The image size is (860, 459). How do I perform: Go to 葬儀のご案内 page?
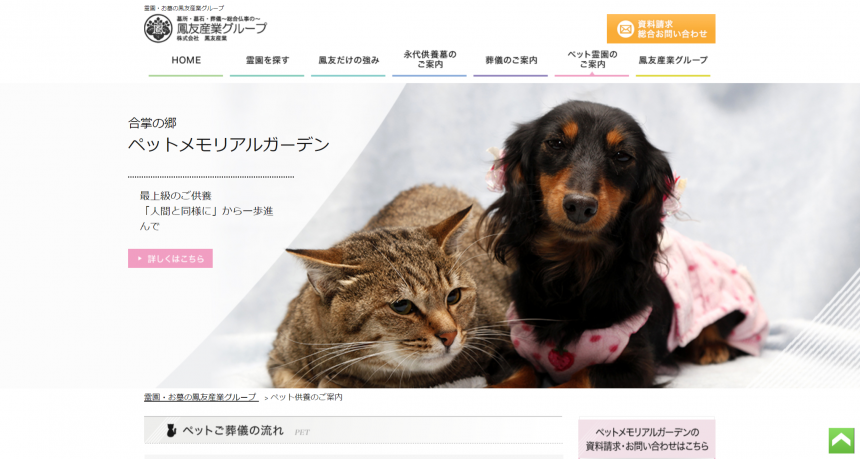click(511, 61)
